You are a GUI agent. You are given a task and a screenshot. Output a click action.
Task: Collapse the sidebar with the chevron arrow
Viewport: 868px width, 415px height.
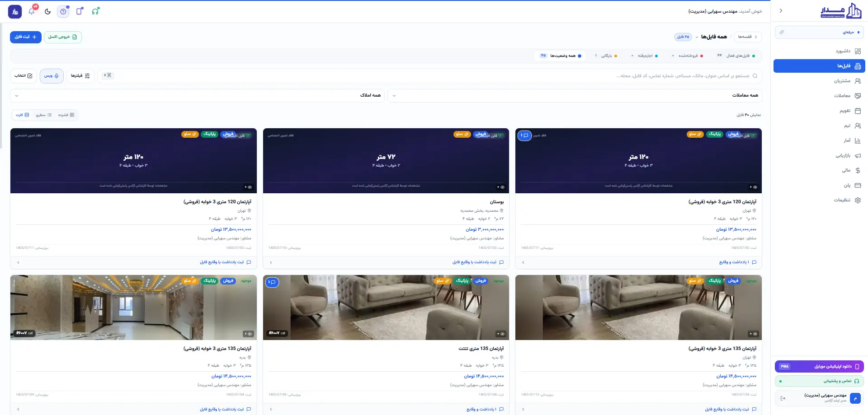(x=781, y=11)
